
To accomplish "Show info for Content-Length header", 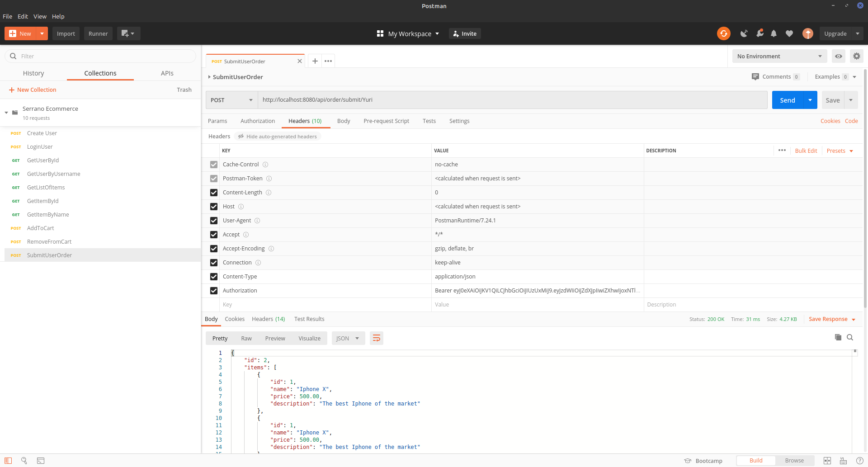I will [269, 193].
